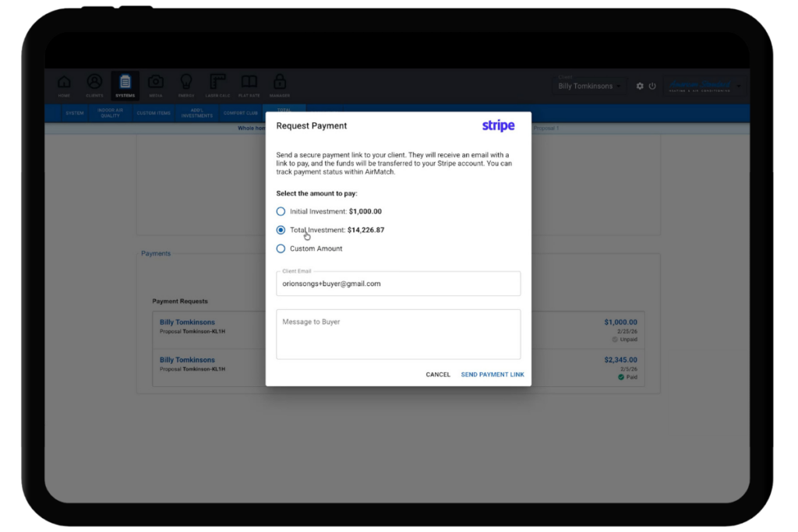Viewport: 798px width, 532px height.
Task: Open the Comfort Club tab
Action: click(x=240, y=114)
